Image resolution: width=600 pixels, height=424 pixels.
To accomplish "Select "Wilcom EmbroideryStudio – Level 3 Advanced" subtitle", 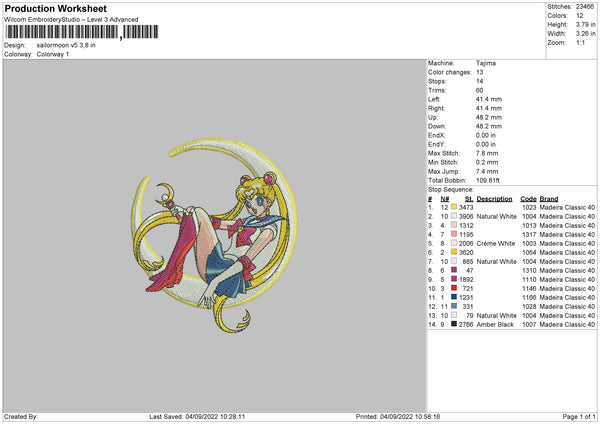I will point(71,20).
